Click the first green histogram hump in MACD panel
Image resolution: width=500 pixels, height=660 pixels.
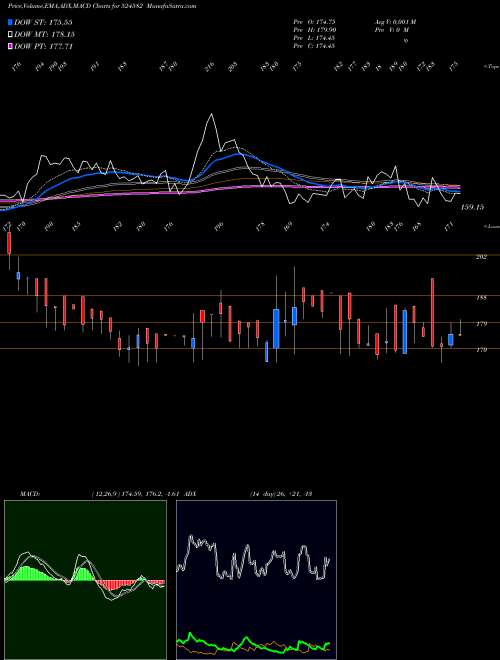(x=28, y=574)
